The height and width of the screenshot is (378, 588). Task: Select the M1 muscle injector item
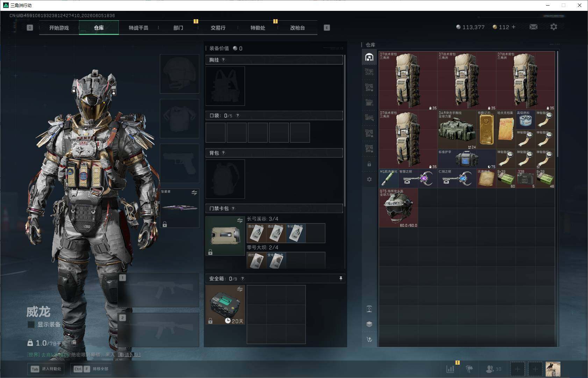[389, 179]
